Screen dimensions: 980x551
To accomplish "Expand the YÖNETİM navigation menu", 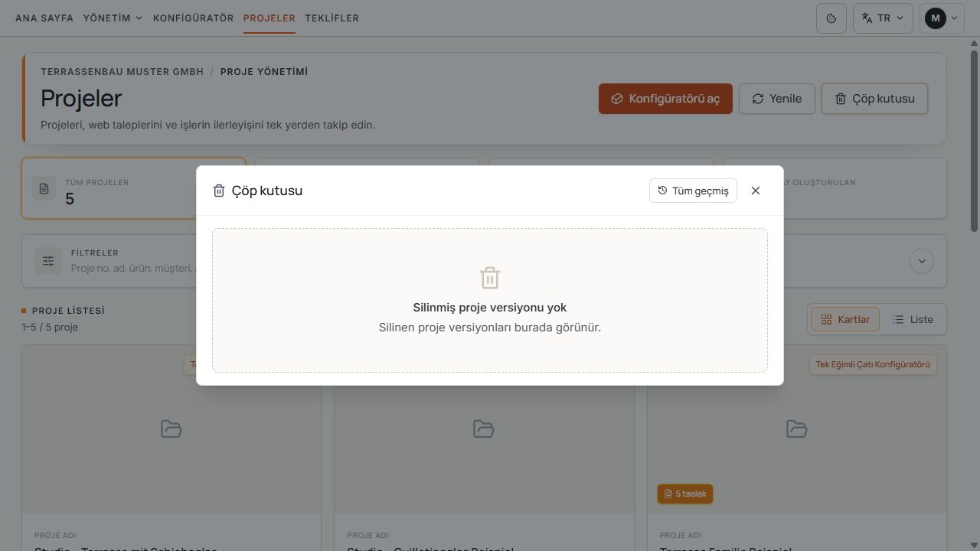I will click(113, 18).
